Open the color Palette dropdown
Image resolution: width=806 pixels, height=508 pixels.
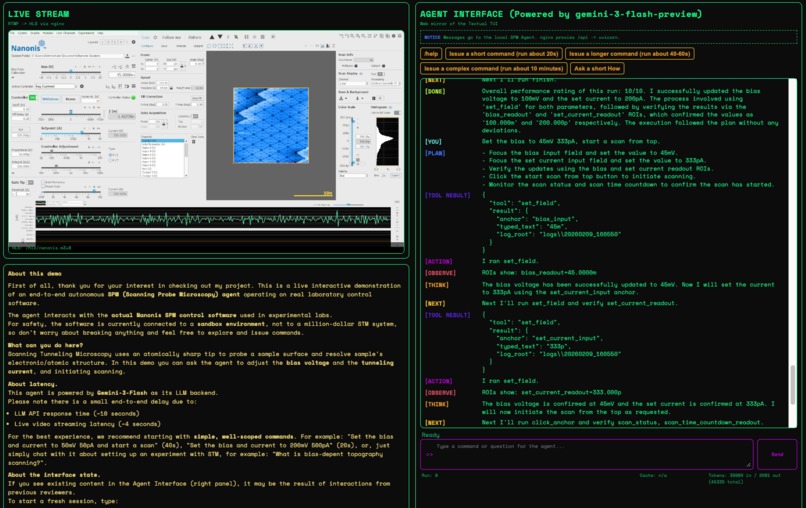pos(354,175)
